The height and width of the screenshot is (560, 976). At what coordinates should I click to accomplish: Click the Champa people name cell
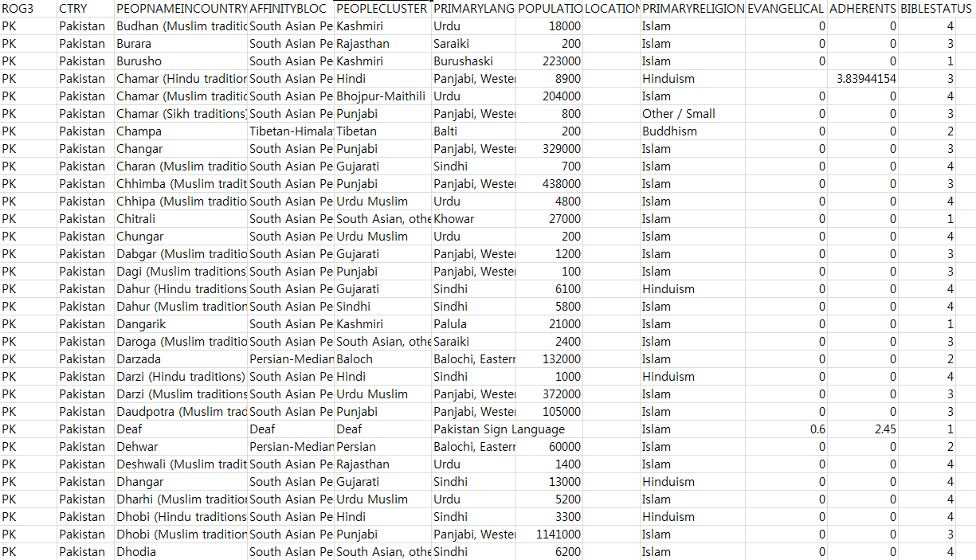(x=181, y=131)
